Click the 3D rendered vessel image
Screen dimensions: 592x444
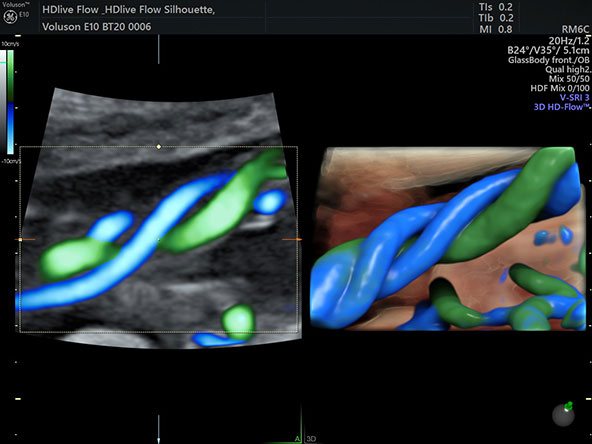click(x=448, y=239)
